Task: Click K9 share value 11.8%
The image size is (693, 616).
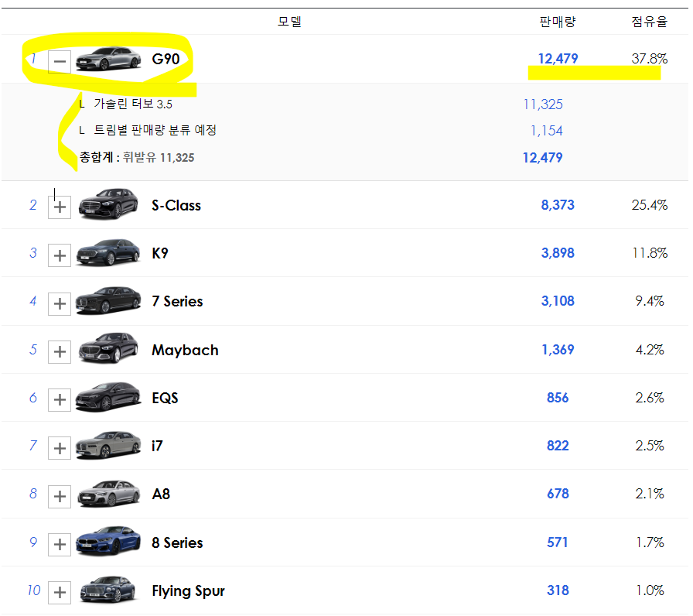Action: (650, 253)
